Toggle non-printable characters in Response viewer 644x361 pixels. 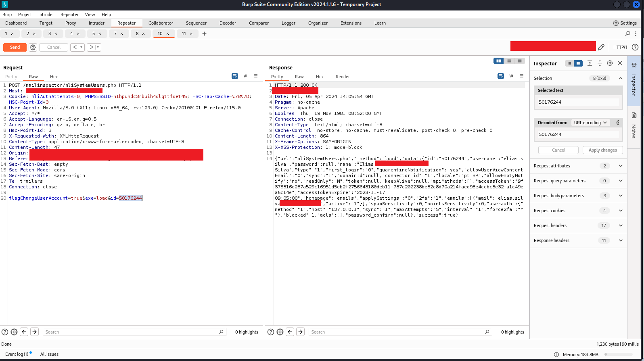511,76
